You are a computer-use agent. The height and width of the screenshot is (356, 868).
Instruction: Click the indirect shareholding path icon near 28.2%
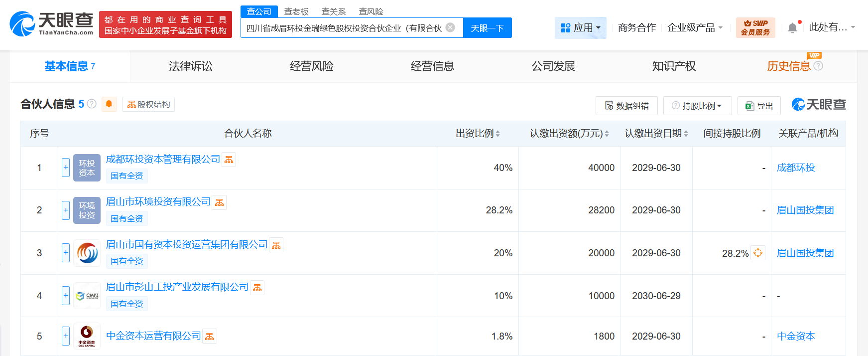tap(758, 253)
